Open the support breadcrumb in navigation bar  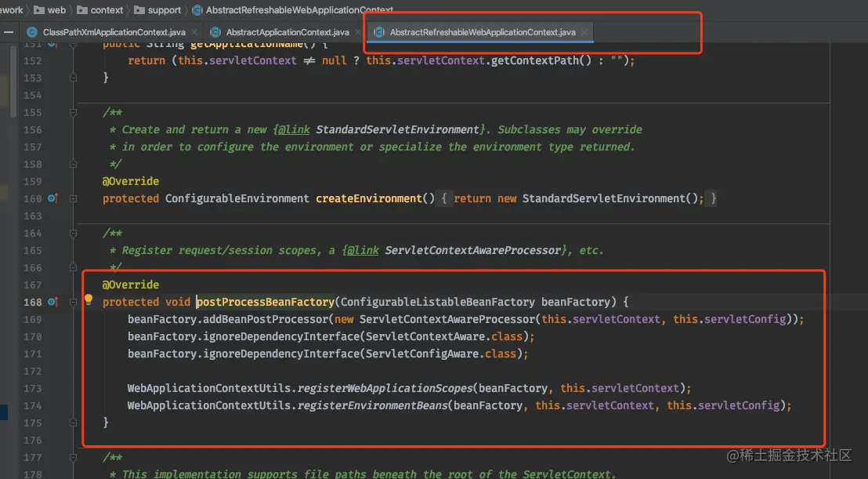click(x=165, y=10)
